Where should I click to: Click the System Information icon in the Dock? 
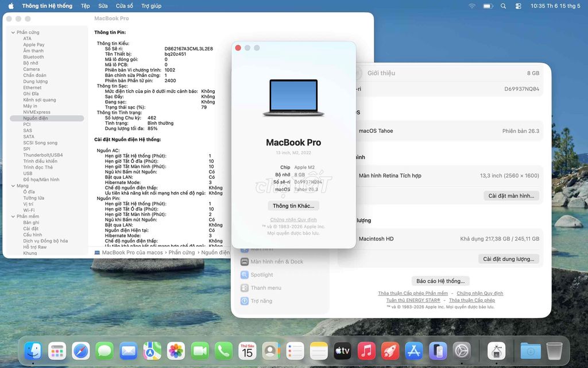tap(496, 351)
